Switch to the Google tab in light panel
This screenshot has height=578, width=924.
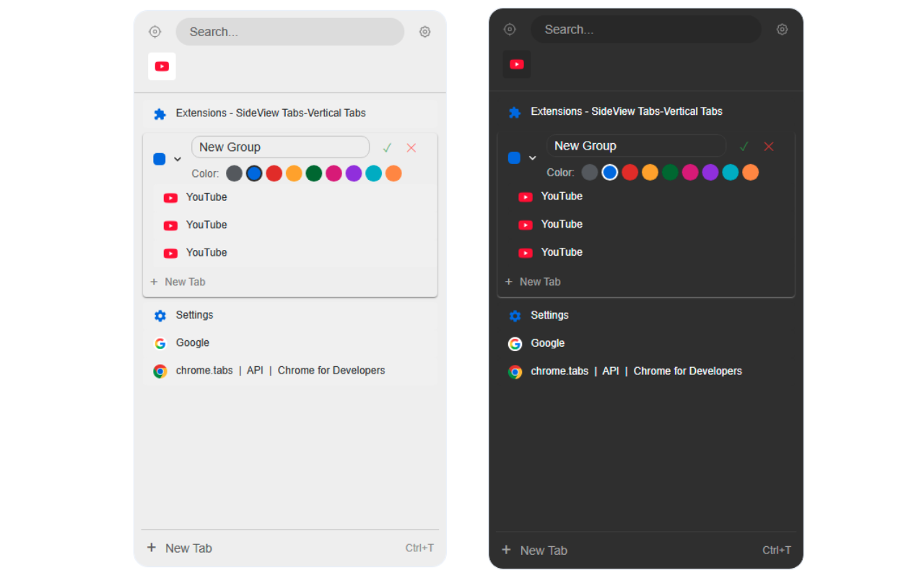[x=193, y=343]
